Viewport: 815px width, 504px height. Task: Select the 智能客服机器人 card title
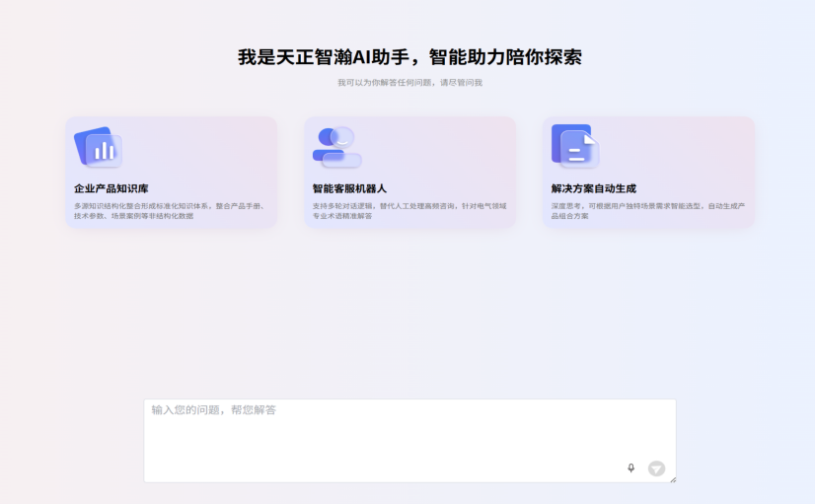[x=349, y=188]
